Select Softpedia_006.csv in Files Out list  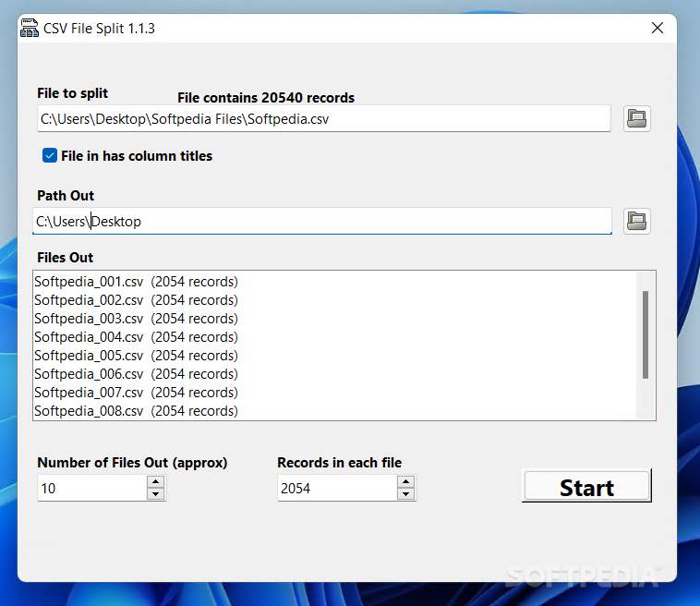click(335, 374)
